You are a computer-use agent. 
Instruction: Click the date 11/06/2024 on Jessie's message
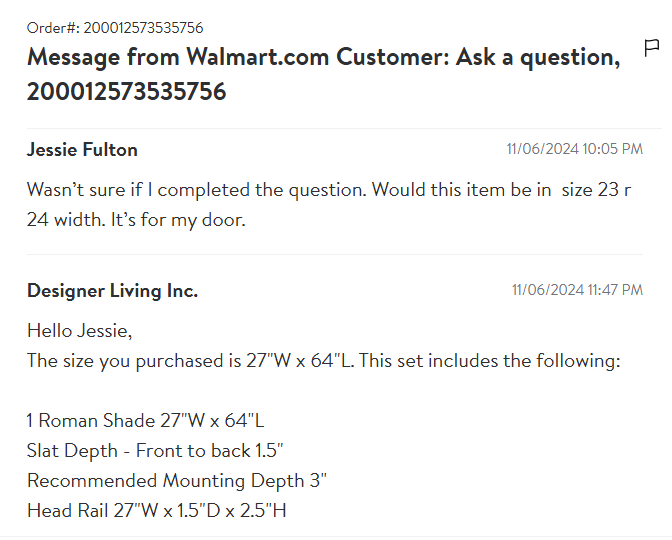click(542, 149)
